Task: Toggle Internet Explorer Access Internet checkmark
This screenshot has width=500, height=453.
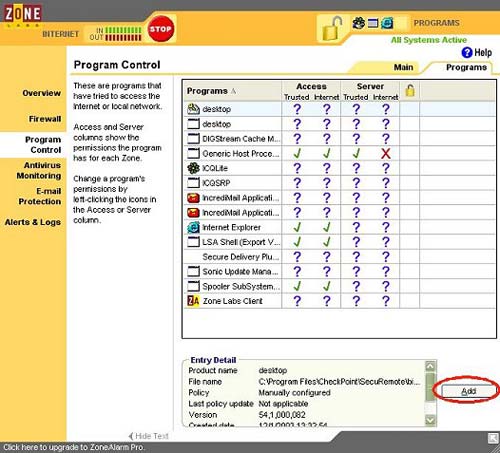Action: click(327, 227)
